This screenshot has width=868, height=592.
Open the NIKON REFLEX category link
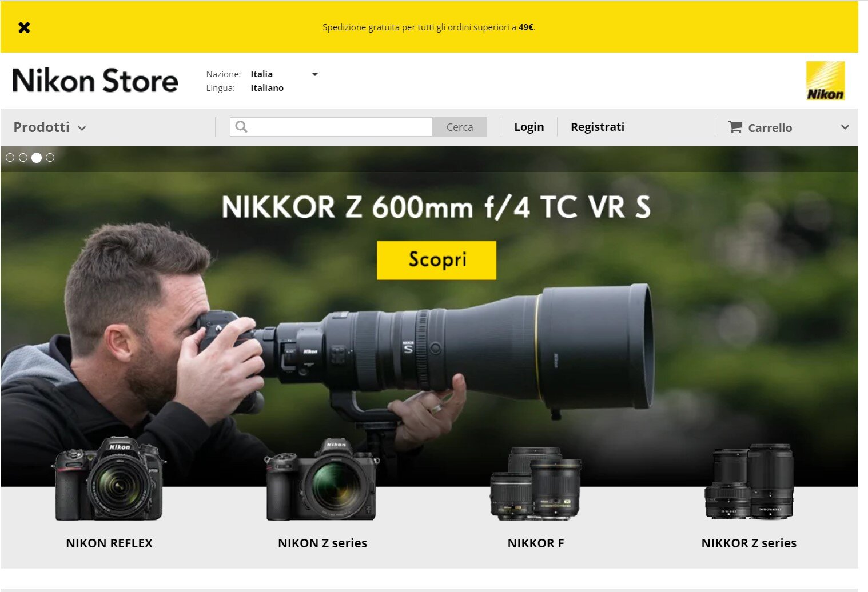(109, 543)
